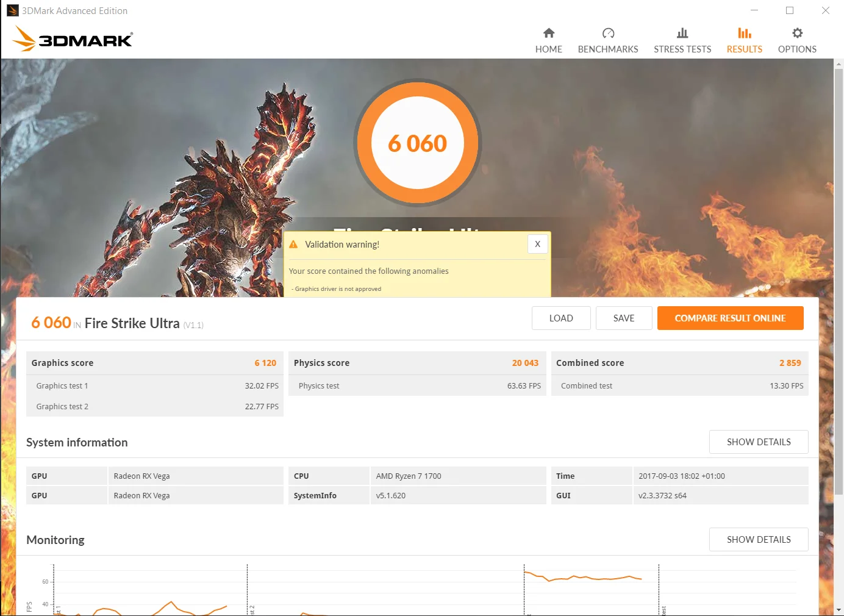Viewport: 844px width, 616px height.
Task: Open the STRESS TESTS tab
Action: pos(682,41)
